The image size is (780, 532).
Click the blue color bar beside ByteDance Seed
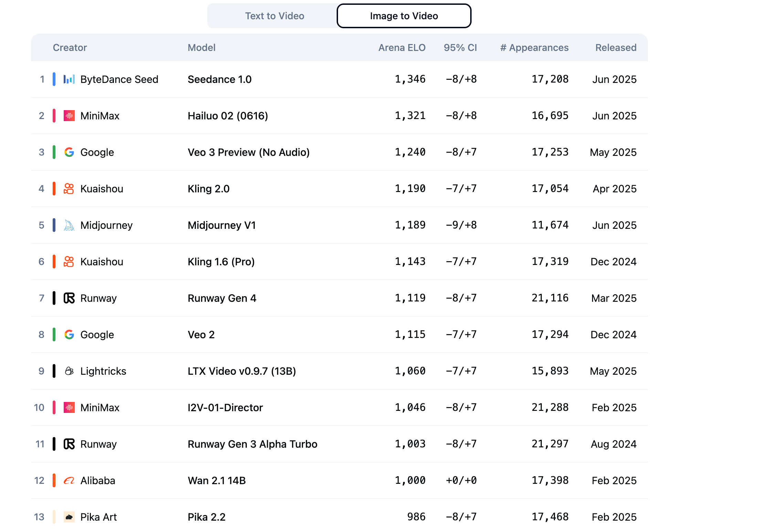[54, 79]
